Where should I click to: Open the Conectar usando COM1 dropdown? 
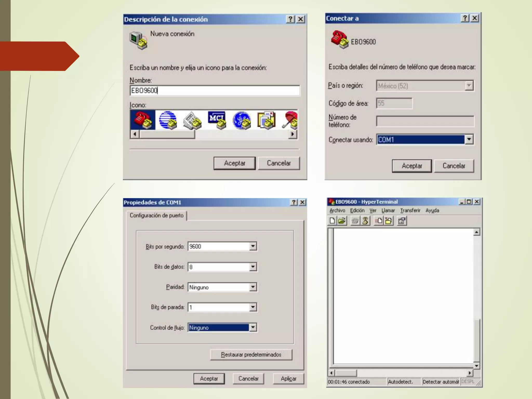(469, 139)
